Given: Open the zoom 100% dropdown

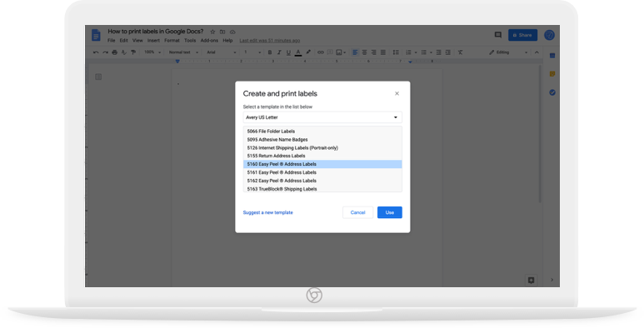Looking at the screenshot, I should [152, 52].
